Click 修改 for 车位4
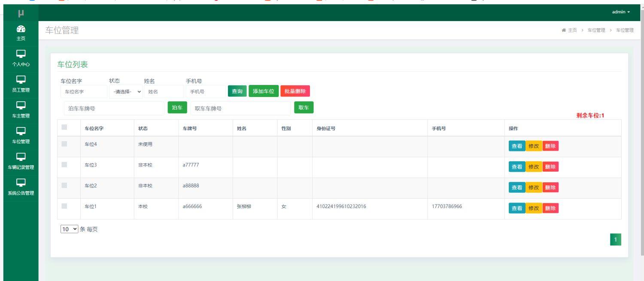The height and width of the screenshot is (281, 644). click(x=534, y=146)
